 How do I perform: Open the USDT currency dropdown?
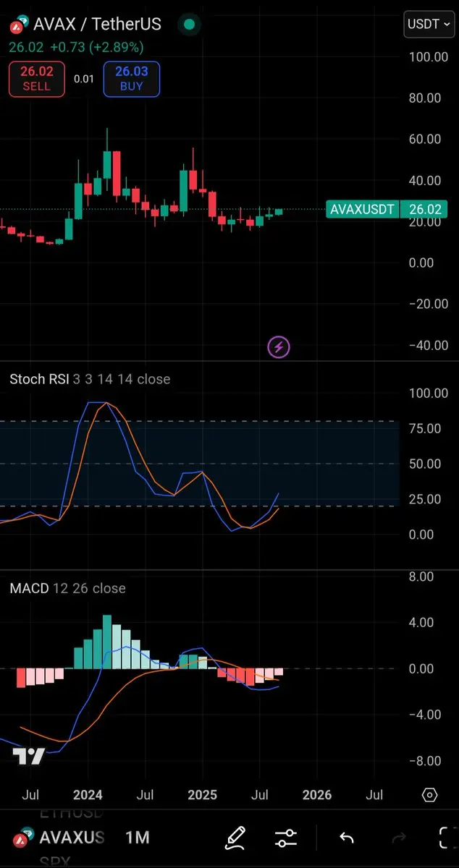click(429, 24)
